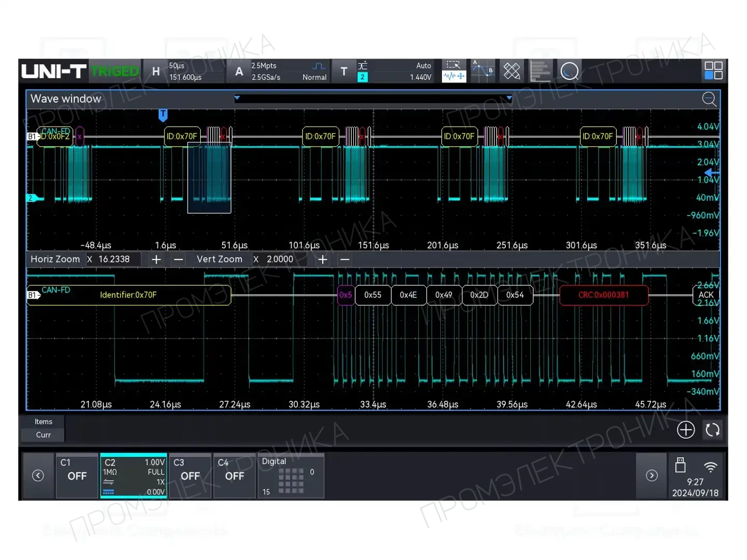Click the Wi-Fi status icon
747x560 pixels.
[x=710, y=466]
